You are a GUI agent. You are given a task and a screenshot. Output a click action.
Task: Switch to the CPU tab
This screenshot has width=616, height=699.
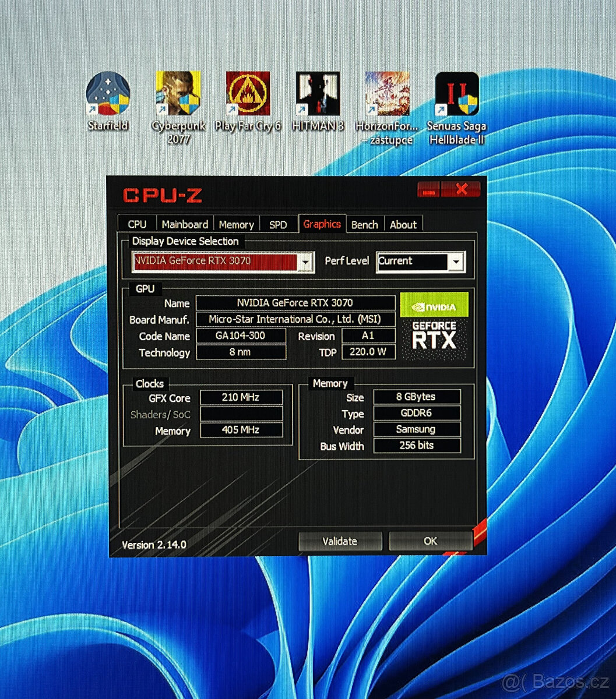point(136,224)
